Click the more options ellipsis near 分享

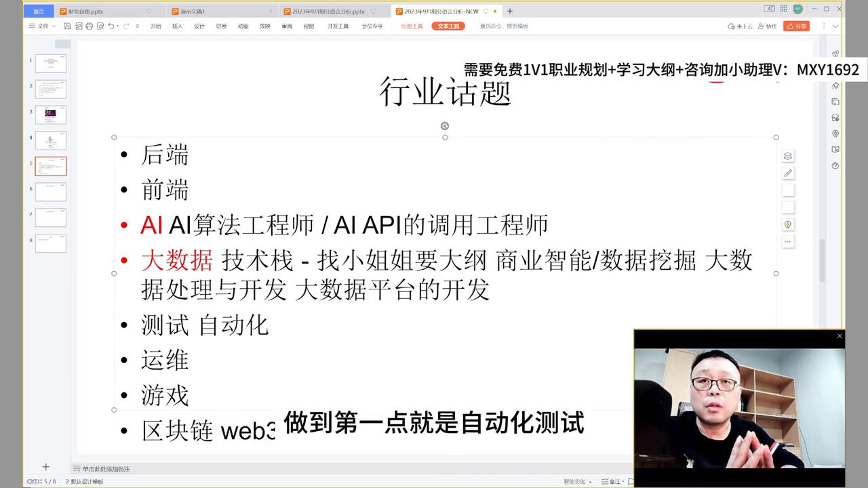pyautogui.click(x=823, y=26)
